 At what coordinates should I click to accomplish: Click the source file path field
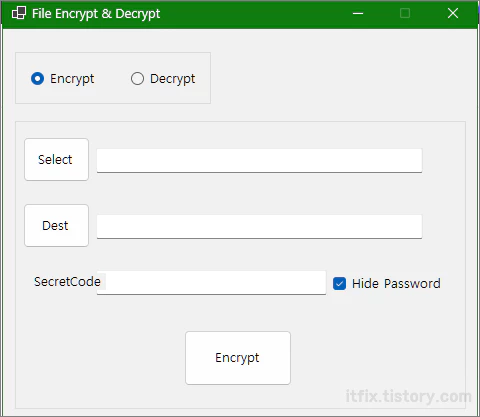click(259, 161)
